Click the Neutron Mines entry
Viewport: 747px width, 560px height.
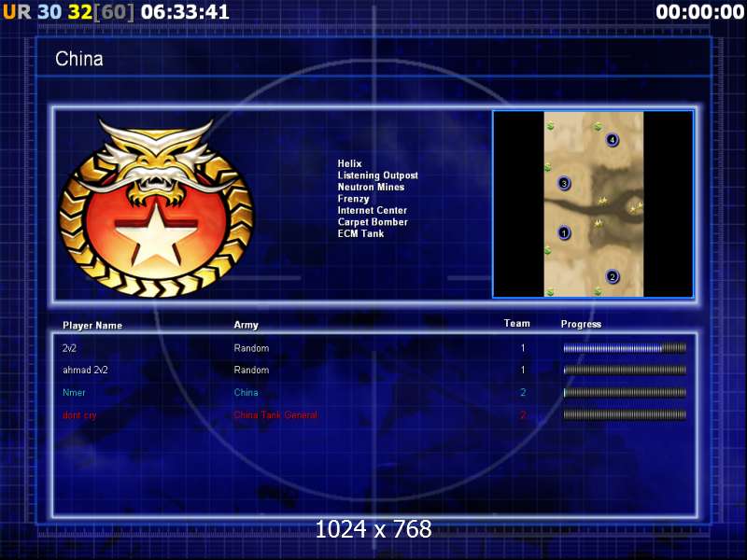click(x=371, y=187)
